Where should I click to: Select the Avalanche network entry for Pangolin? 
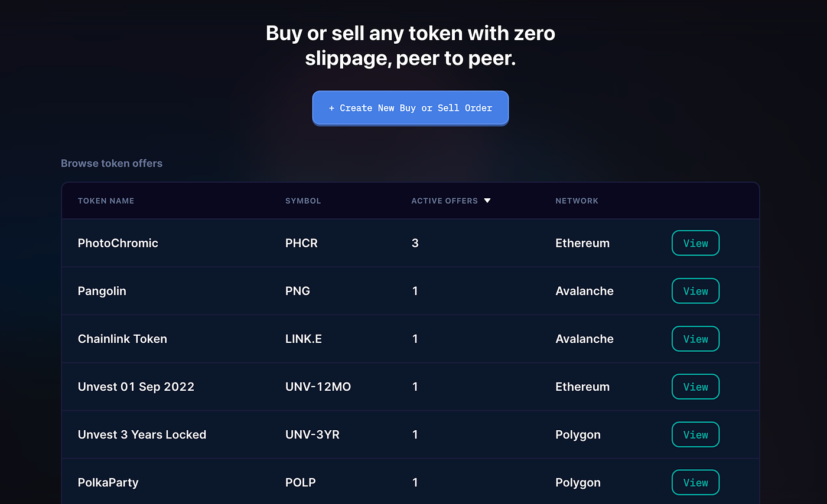[x=584, y=290]
